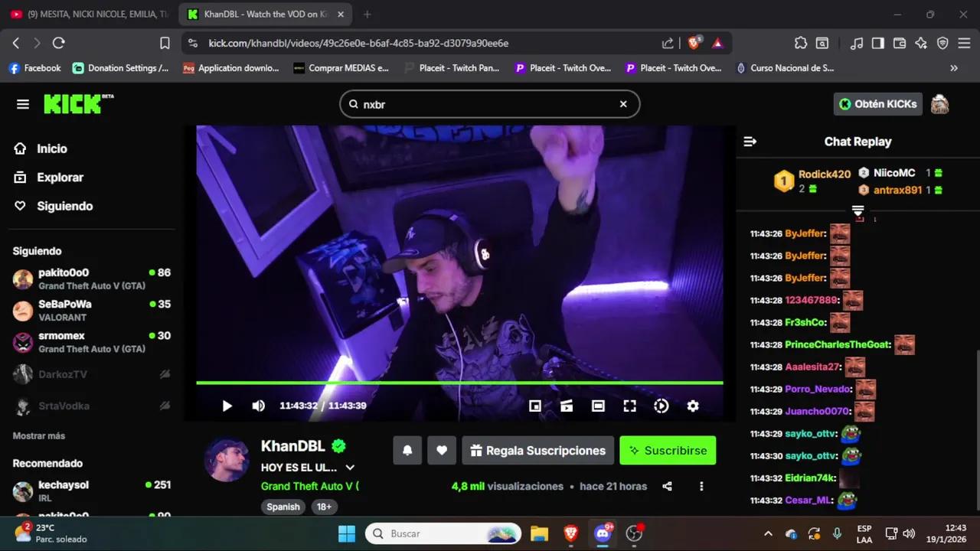This screenshot has width=980, height=551.
Task: Open SeBaPoWa followed channel
Action: pos(92,310)
